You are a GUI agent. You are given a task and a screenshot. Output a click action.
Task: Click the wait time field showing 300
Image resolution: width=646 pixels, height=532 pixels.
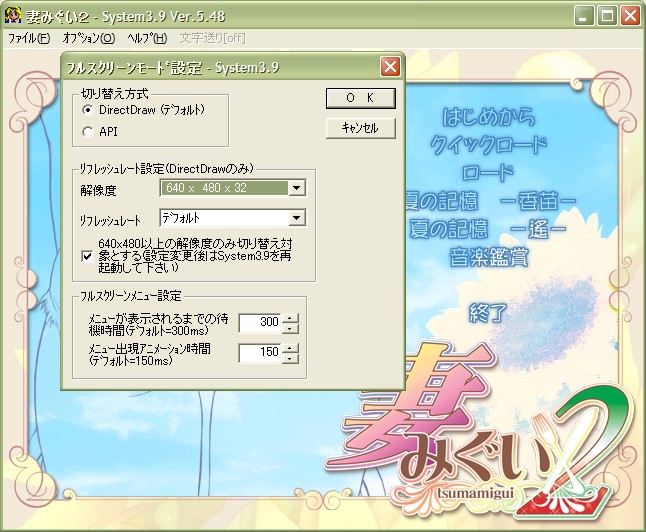click(x=260, y=323)
